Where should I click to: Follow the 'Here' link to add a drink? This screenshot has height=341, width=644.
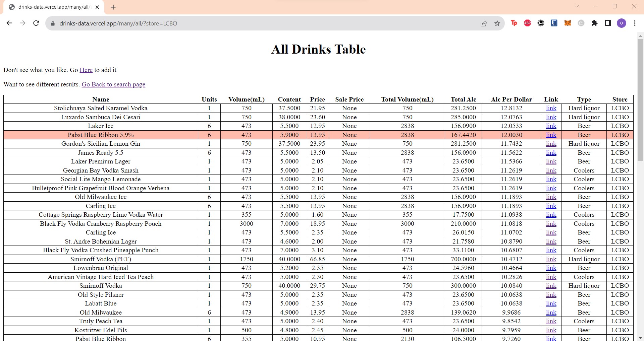pos(86,70)
